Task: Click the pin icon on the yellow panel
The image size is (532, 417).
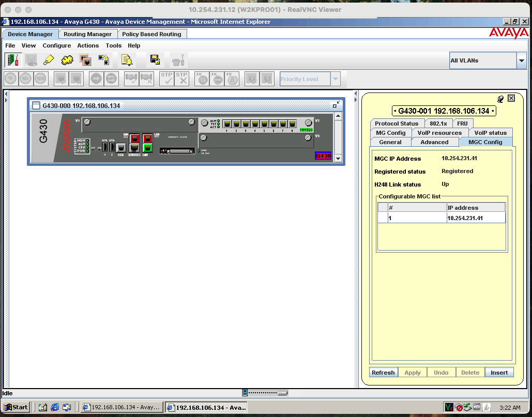Action: 500,99
